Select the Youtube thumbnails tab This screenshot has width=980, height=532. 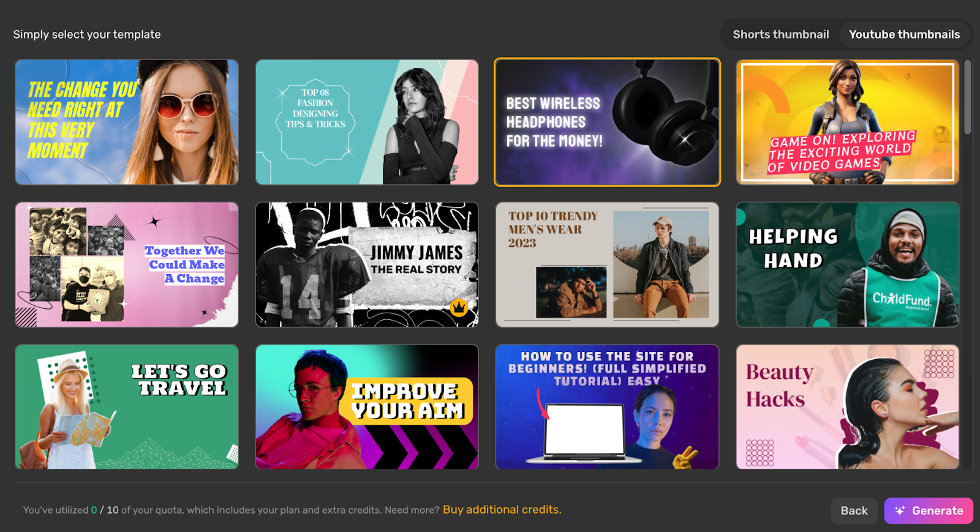click(904, 34)
